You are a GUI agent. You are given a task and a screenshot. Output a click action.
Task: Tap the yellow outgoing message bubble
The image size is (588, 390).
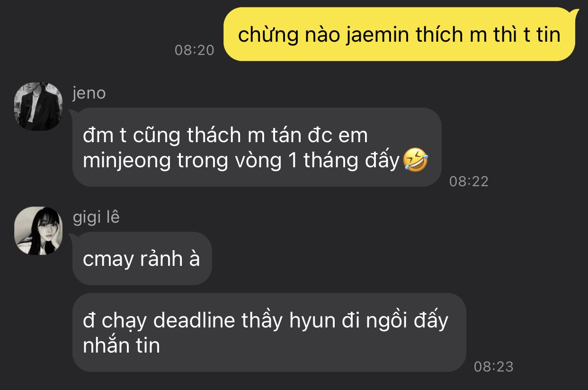pos(401,34)
